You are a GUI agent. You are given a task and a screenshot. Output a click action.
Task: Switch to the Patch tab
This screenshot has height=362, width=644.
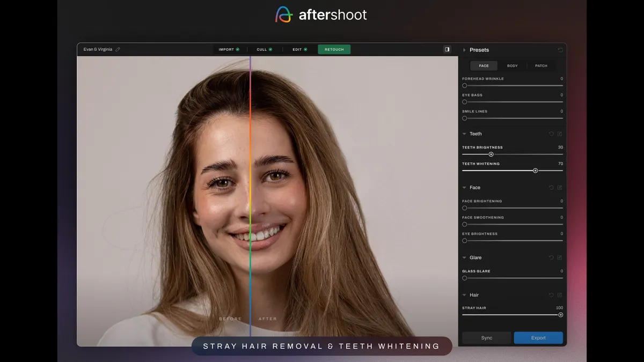[541, 66]
